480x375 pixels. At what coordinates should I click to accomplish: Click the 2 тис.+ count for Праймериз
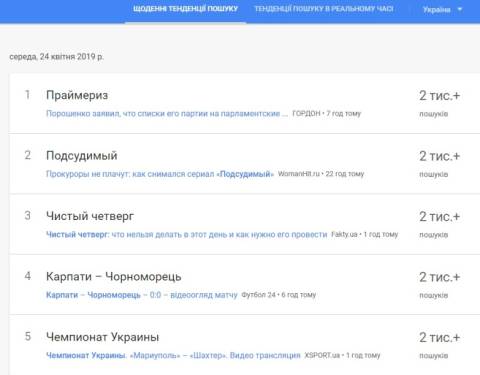440,96
